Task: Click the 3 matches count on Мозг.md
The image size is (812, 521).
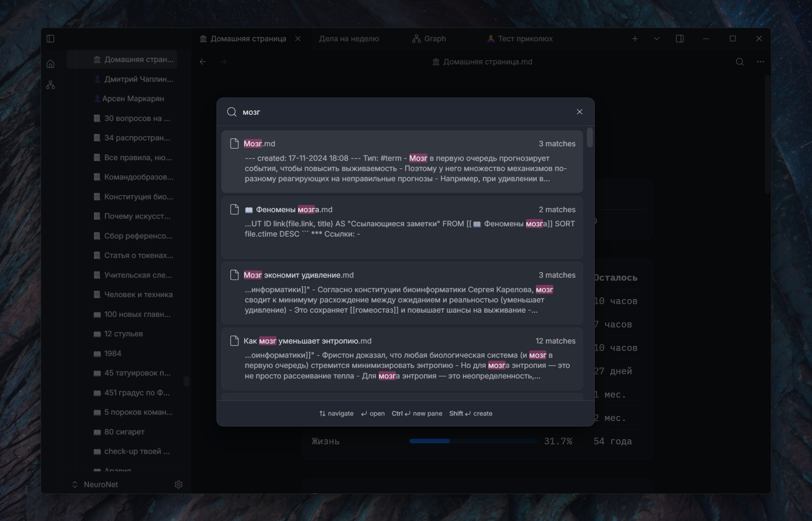Action: tap(557, 144)
